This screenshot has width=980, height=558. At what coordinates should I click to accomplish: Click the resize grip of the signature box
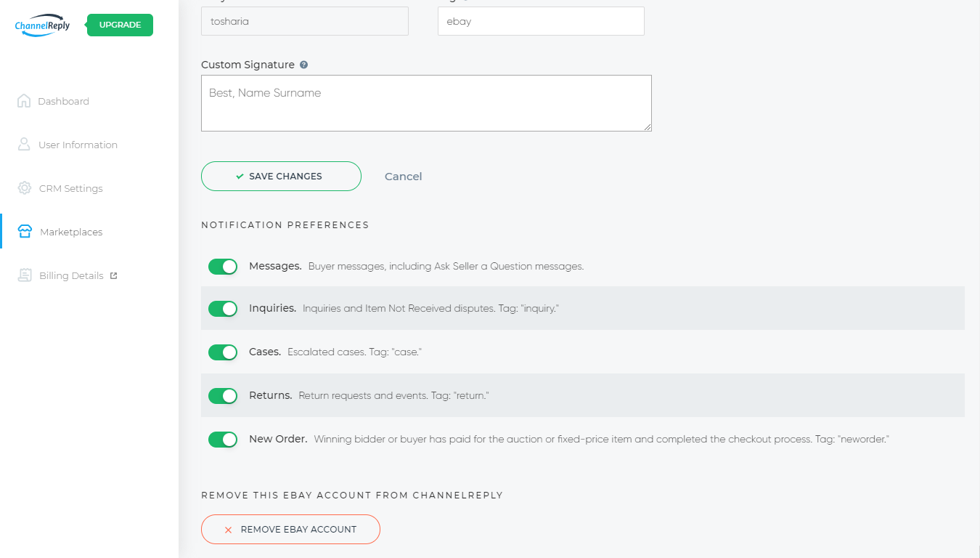click(648, 127)
